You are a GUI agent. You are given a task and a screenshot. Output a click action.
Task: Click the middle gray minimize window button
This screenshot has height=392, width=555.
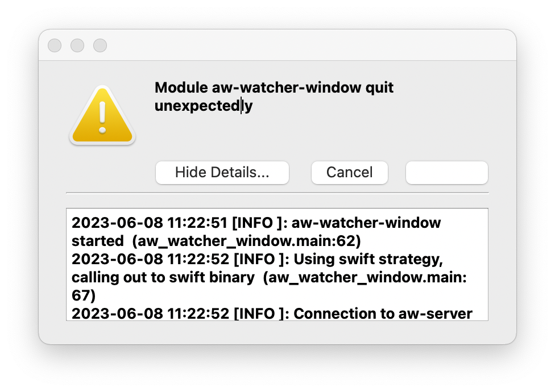pos(77,45)
